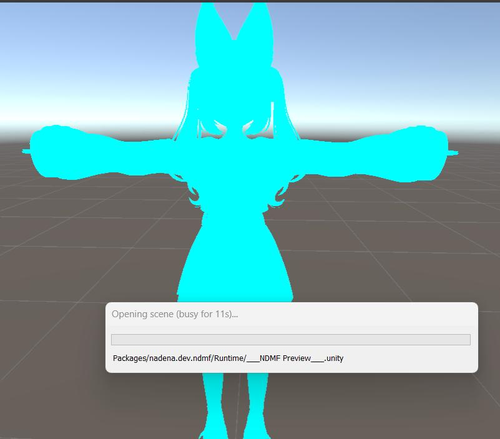
Task: Click the avatar's left leg below the dialog
Action: click(x=213, y=405)
